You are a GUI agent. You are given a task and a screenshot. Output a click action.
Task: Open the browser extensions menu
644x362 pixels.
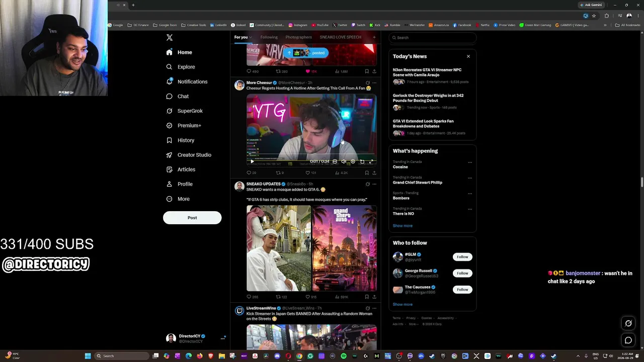click(x=606, y=16)
